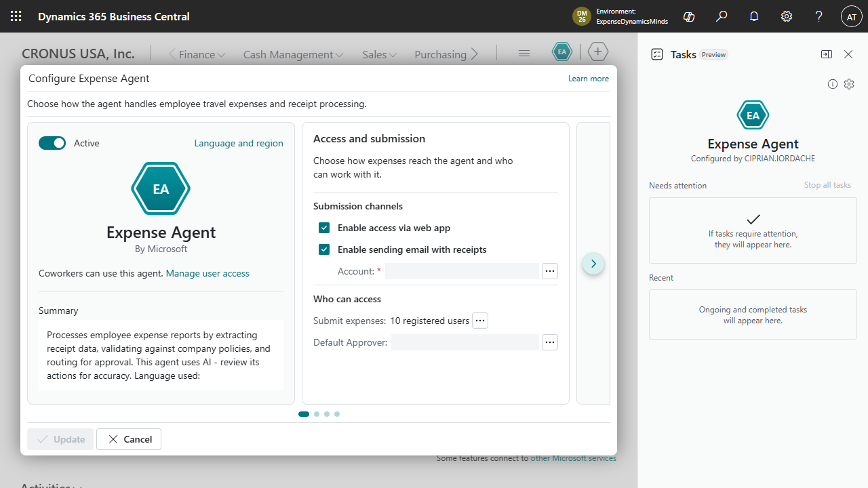Toggle the Active switch off
Image resolution: width=868 pixels, height=488 pixels.
tap(52, 143)
